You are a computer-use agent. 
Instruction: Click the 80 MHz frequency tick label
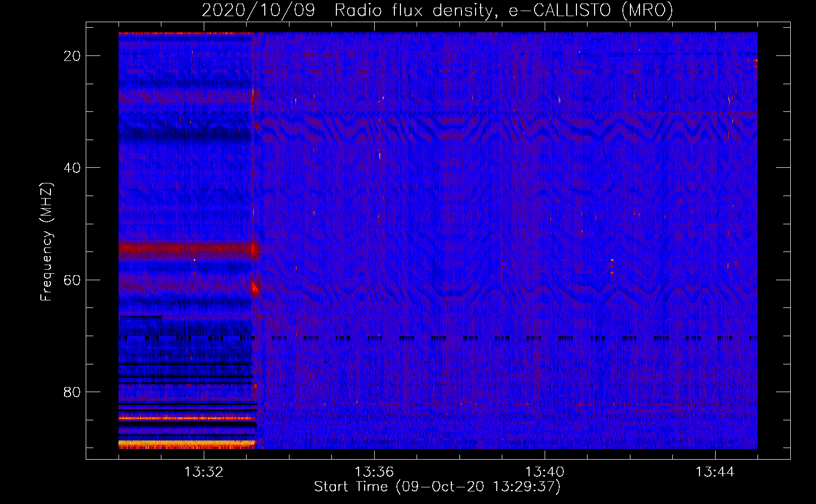(x=72, y=392)
